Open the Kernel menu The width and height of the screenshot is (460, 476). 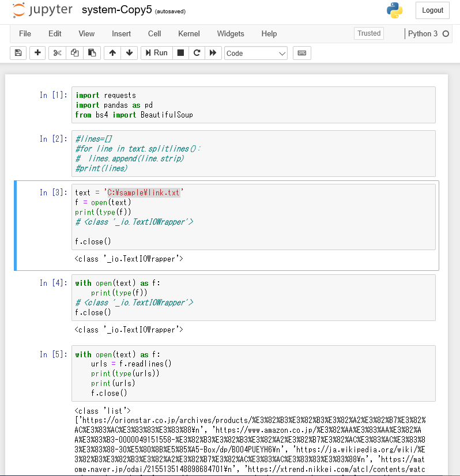pyautogui.click(x=189, y=34)
